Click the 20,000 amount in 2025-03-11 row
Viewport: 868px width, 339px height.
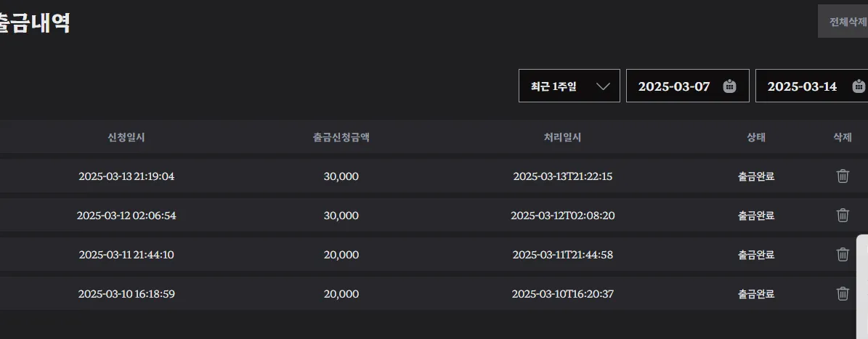tap(341, 255)
